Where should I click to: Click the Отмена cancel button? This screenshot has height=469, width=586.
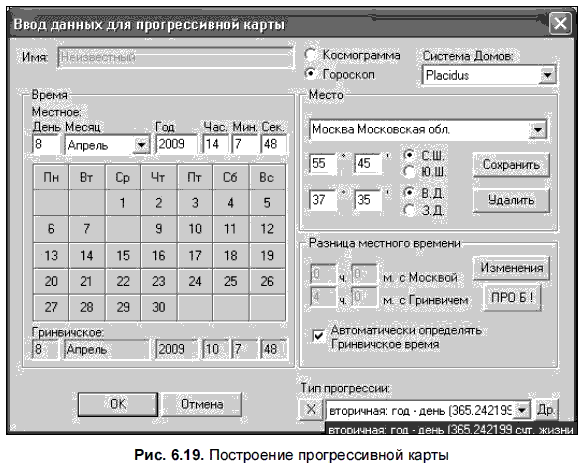[x=202, y=404]
